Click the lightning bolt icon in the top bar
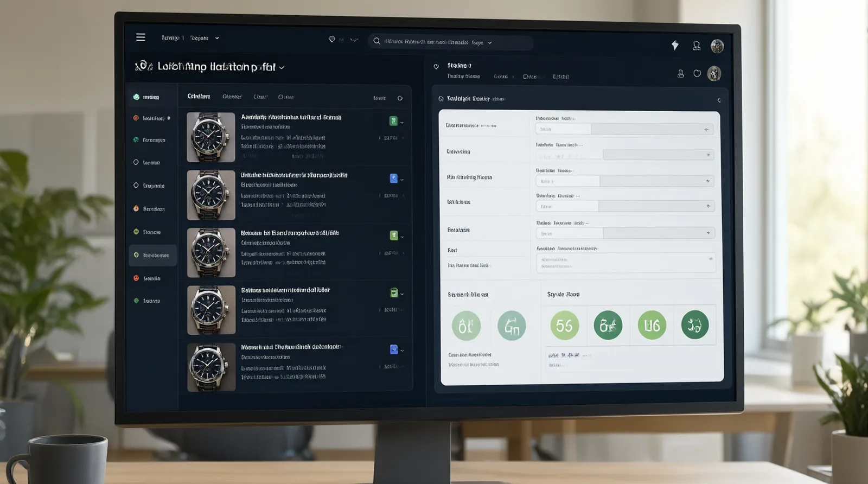The image size is (868, 484). point(675,46)
